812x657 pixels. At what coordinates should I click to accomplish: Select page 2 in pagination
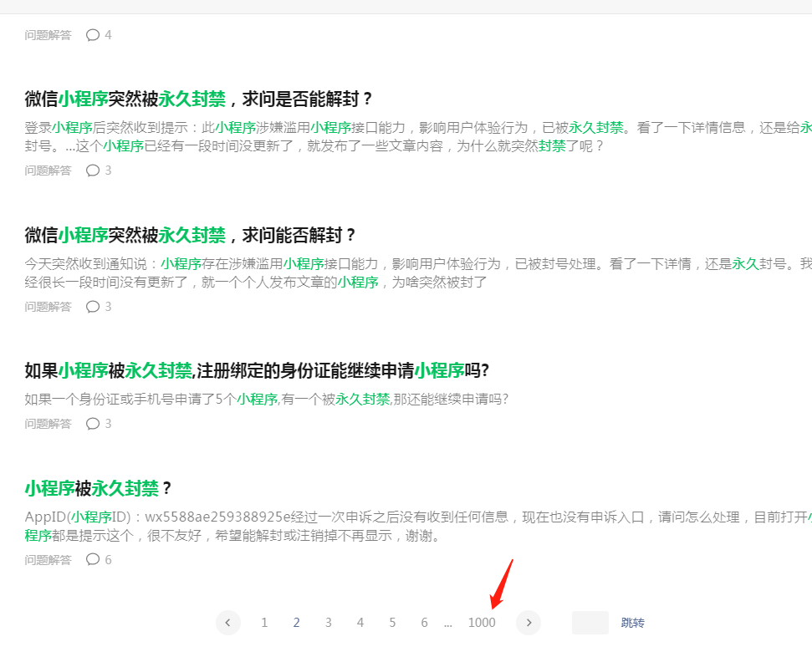[296, 623]
